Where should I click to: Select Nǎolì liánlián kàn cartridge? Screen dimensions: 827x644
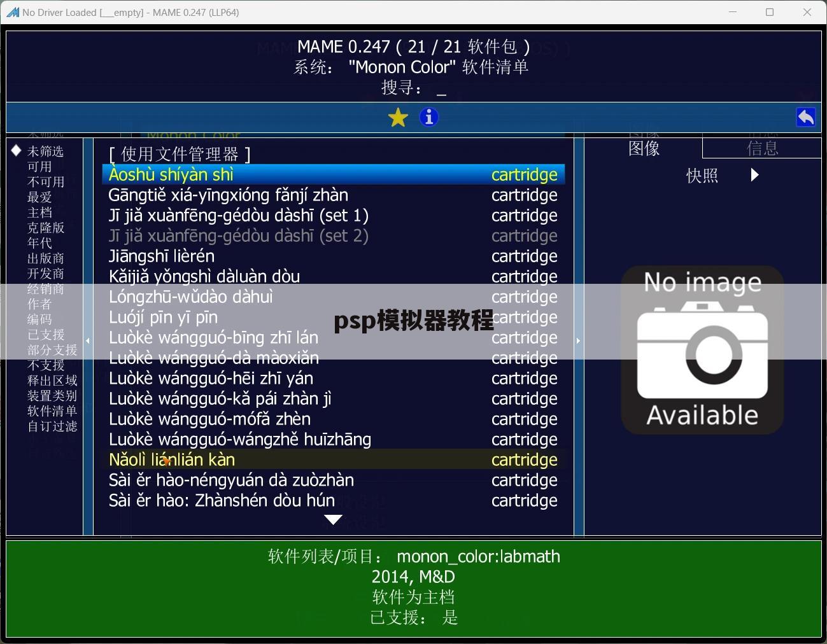click(333, 459)
